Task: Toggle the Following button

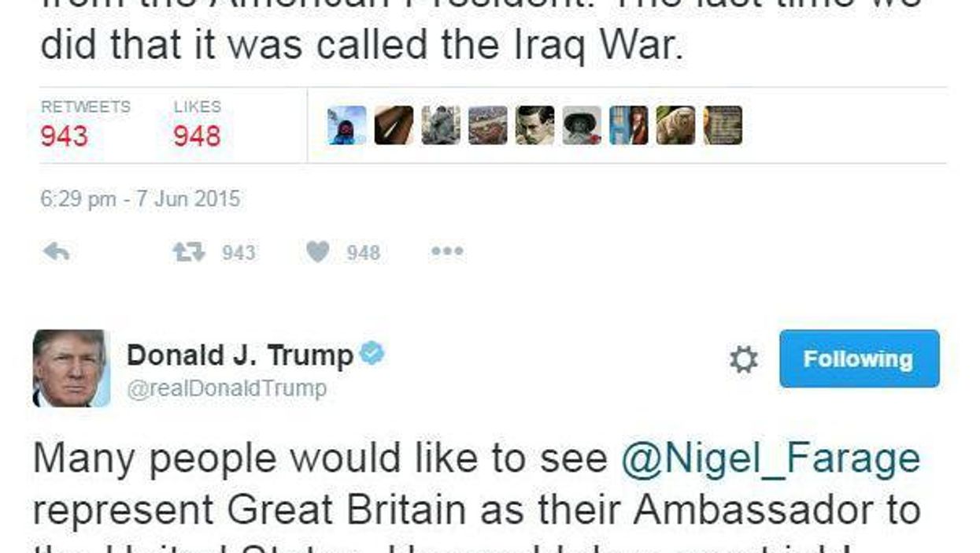Action: [x=859, y=359]
